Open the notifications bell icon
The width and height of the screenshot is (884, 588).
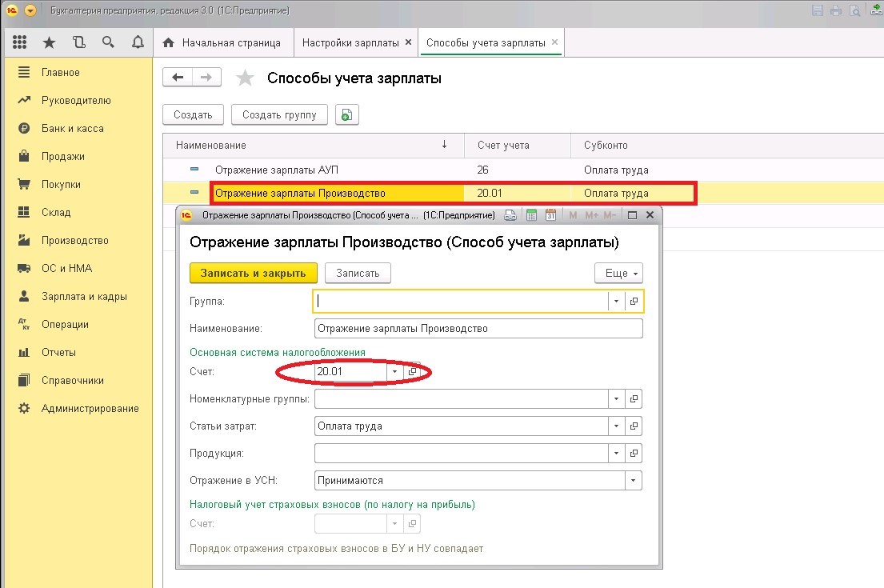pos(138,42)
